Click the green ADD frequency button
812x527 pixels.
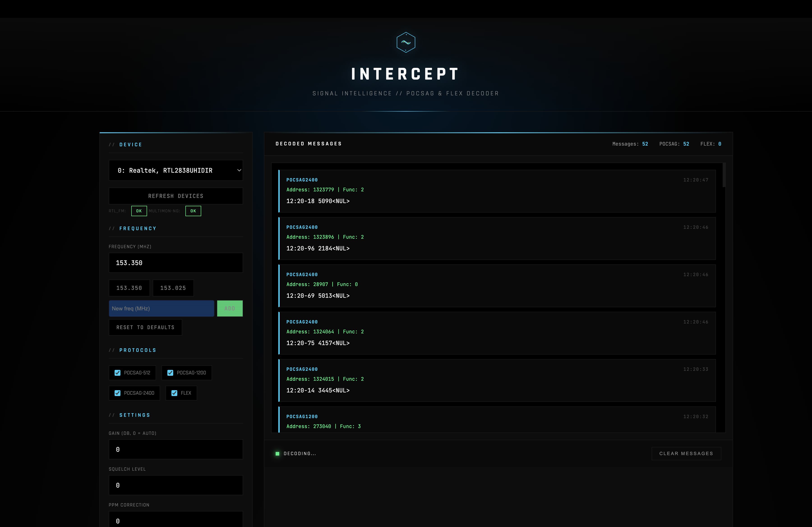tap(230, 308)
